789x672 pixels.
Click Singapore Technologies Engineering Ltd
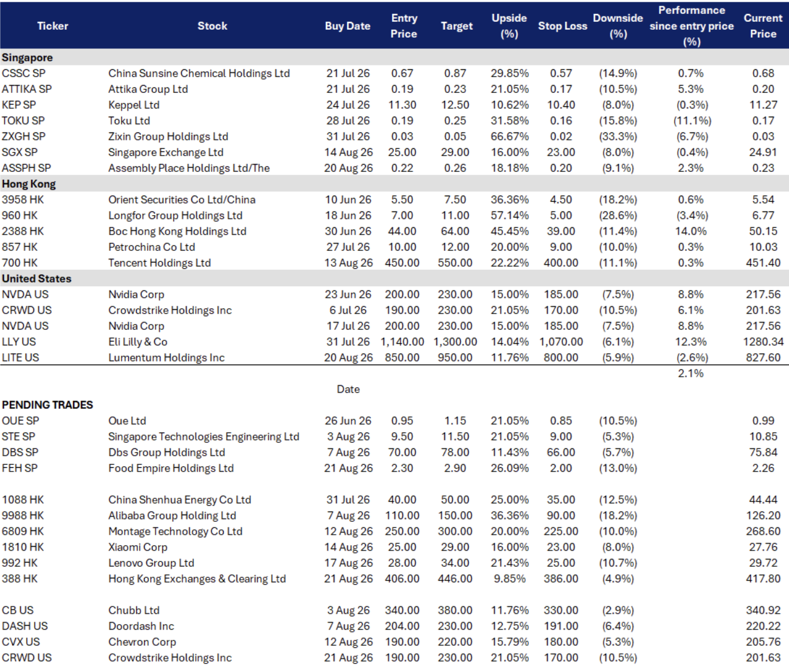pos(204,437)
